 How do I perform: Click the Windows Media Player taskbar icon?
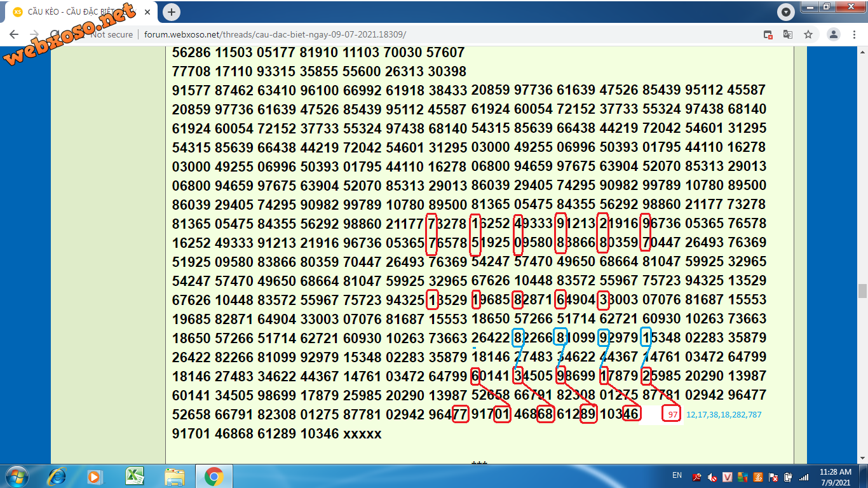point(95,476)
